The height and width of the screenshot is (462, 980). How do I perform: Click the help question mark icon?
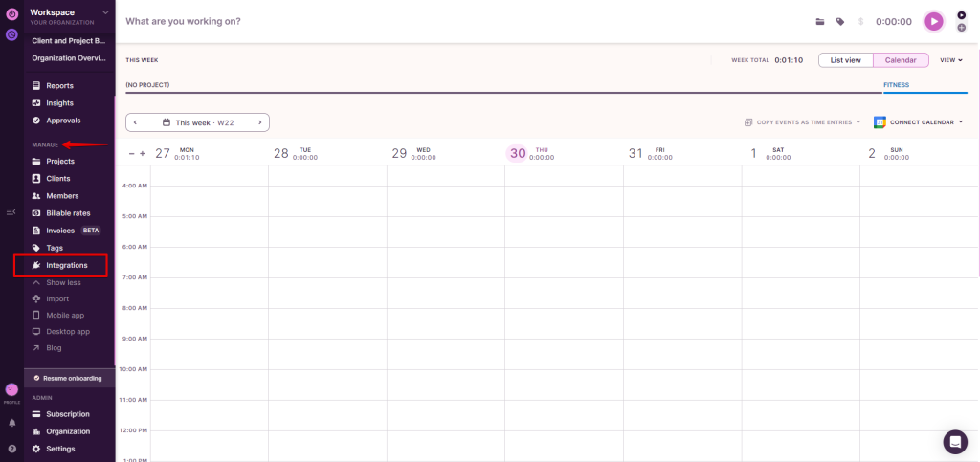pyautogui.click(x=11, y=448)
